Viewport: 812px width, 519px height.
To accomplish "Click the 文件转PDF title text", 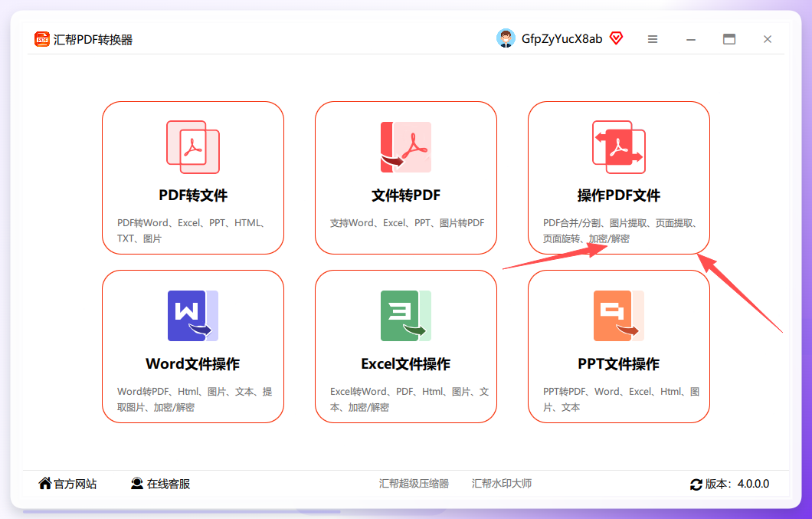I will point(406,195).
